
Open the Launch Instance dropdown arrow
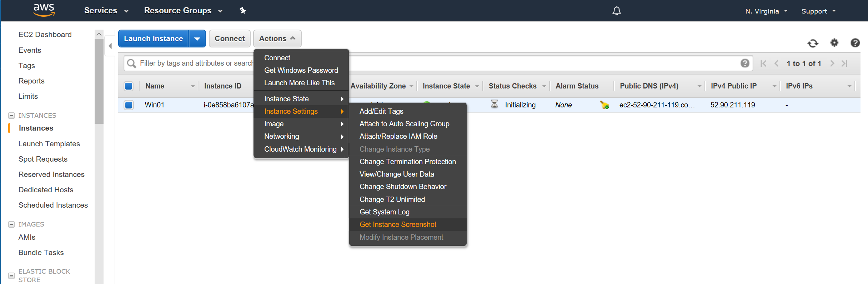(x=197, y=39)
